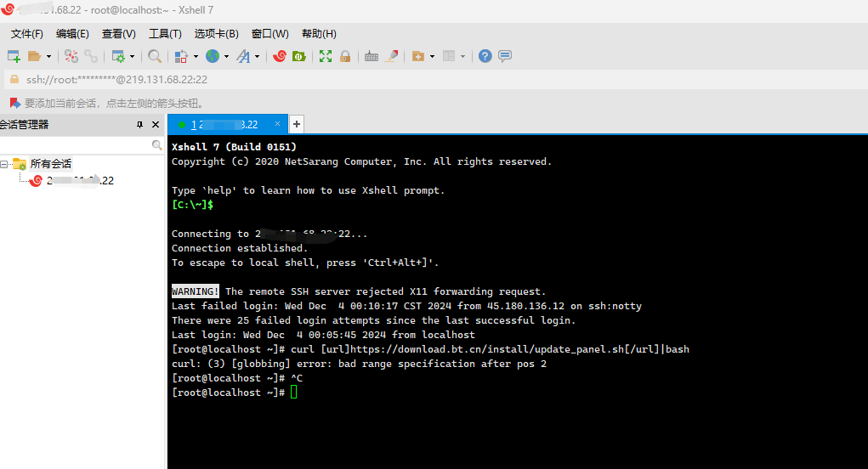The image size is (868, 469).
Task: Open the 工具(T) menu
Action: pos(165,34)
